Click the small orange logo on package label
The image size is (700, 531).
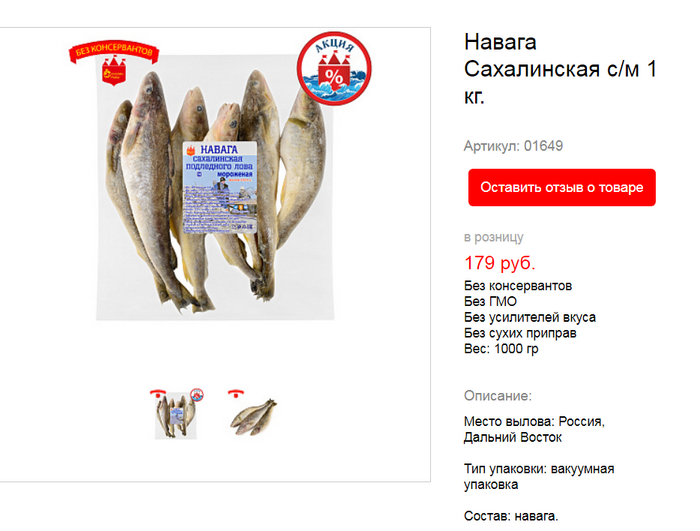click(191, 150)
